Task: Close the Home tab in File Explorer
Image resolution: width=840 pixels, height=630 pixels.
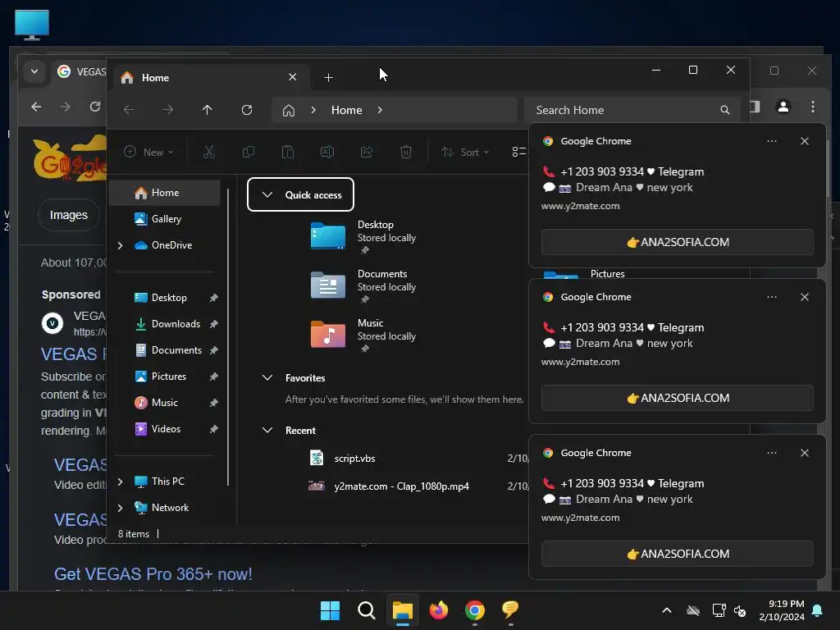Action: (x=293, y=77)
